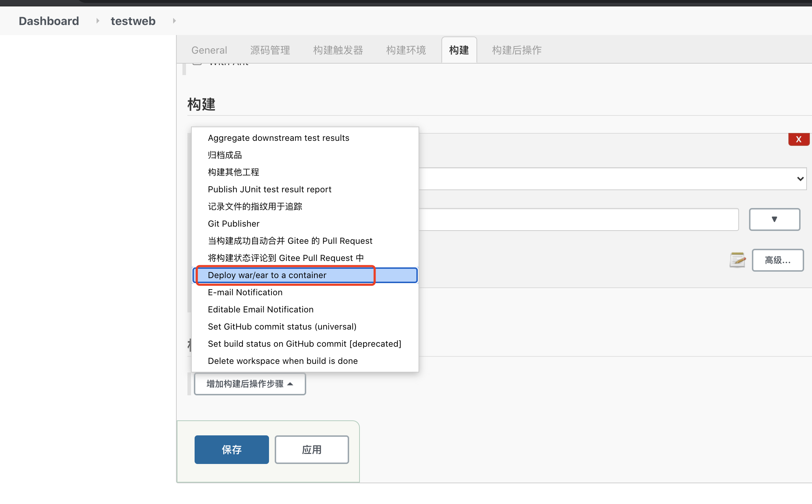Go to the 构建后操作 tab
The height and width of the screenshot is (504, 812).
[x=517, y=50]
